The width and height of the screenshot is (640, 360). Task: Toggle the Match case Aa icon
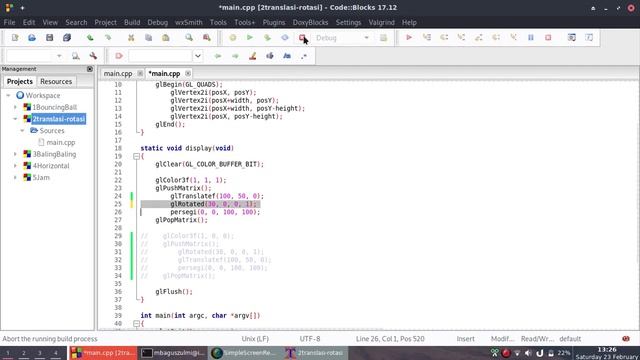point(287,56)
